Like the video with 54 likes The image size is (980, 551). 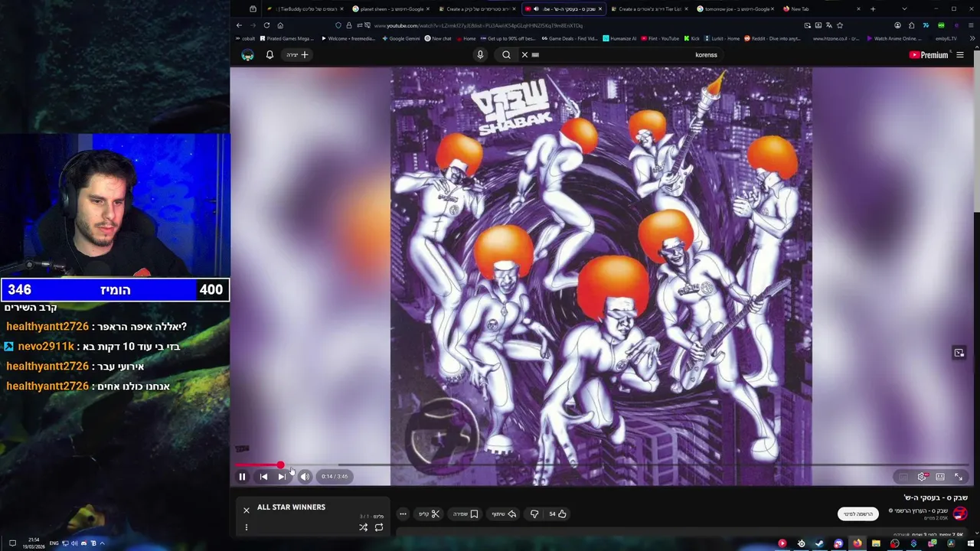point(558,514)
